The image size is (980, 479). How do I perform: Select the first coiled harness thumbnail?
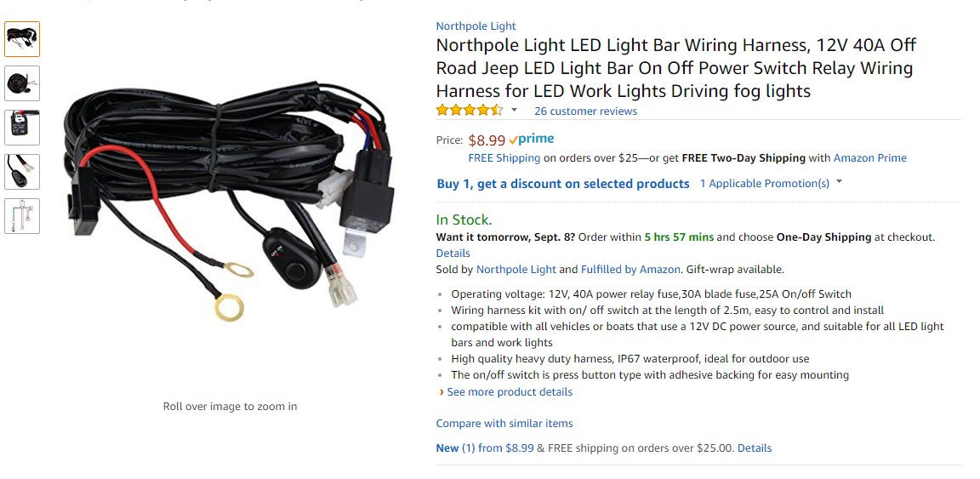point(22,39)
